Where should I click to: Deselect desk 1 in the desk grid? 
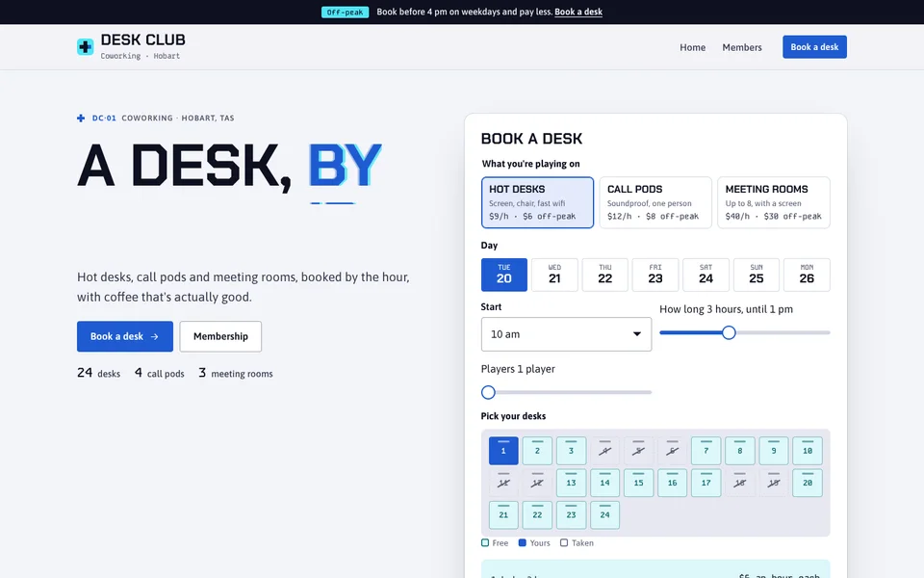point(503,451)
